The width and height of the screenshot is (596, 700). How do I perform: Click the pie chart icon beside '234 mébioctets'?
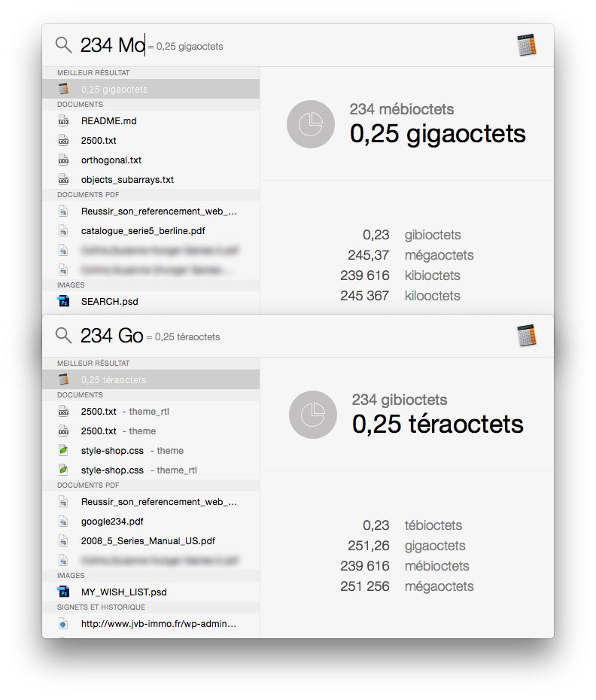click(311, 124)
